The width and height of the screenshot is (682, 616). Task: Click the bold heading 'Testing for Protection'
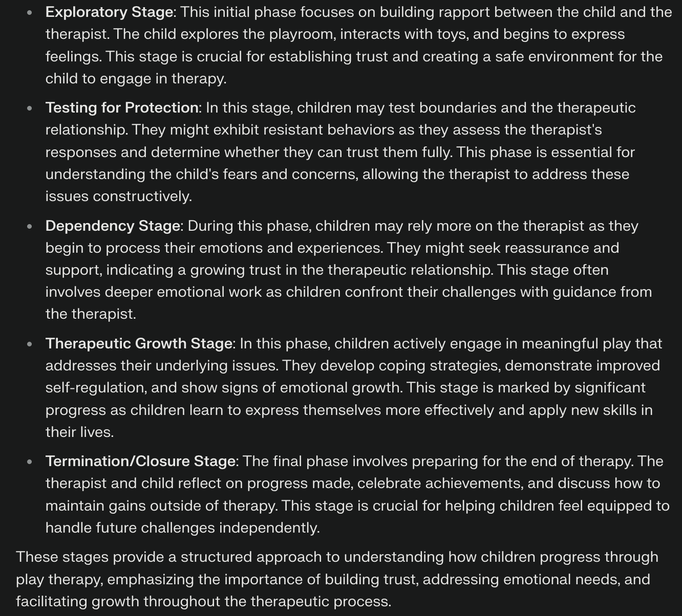pyautogui.click(x=122, y=107)
